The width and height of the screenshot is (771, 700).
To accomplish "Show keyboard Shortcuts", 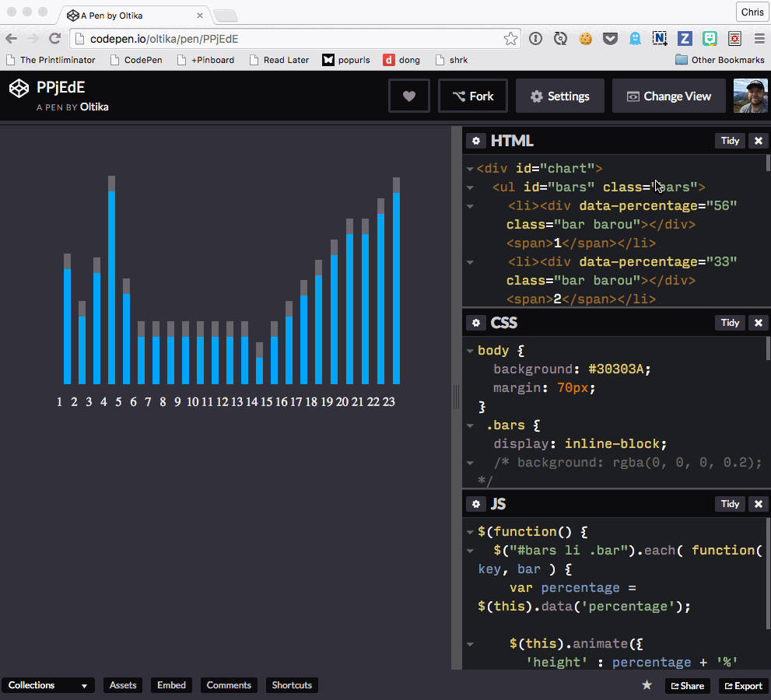I will 292,685.
